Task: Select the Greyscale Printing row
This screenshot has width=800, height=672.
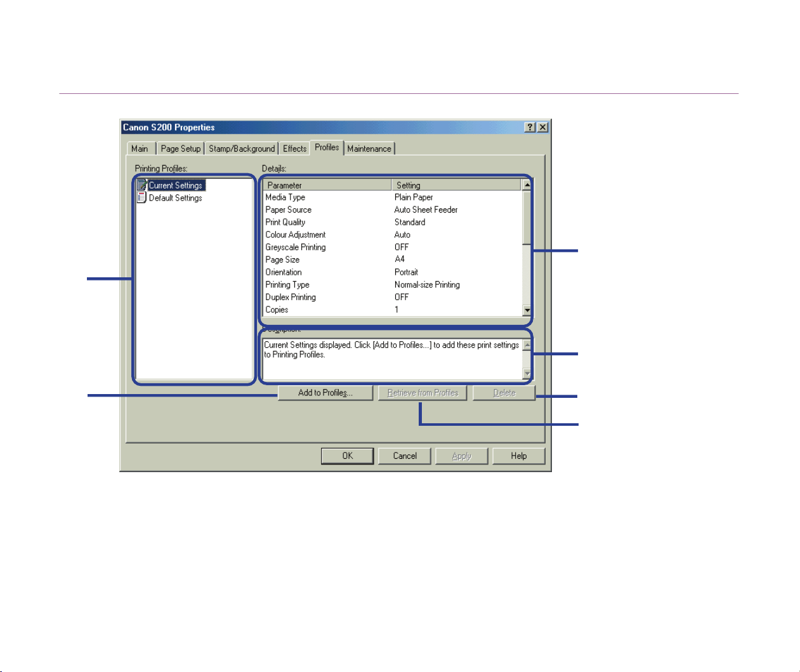Action: pos(393,247)
